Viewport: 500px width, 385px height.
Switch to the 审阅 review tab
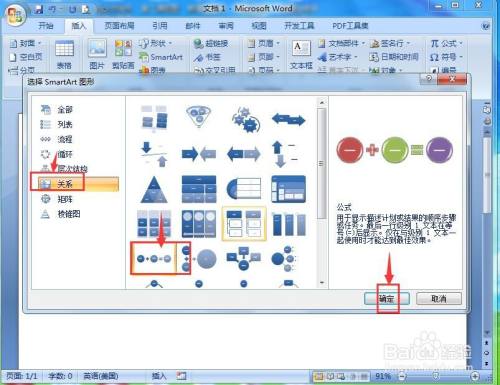coord(226,26)
